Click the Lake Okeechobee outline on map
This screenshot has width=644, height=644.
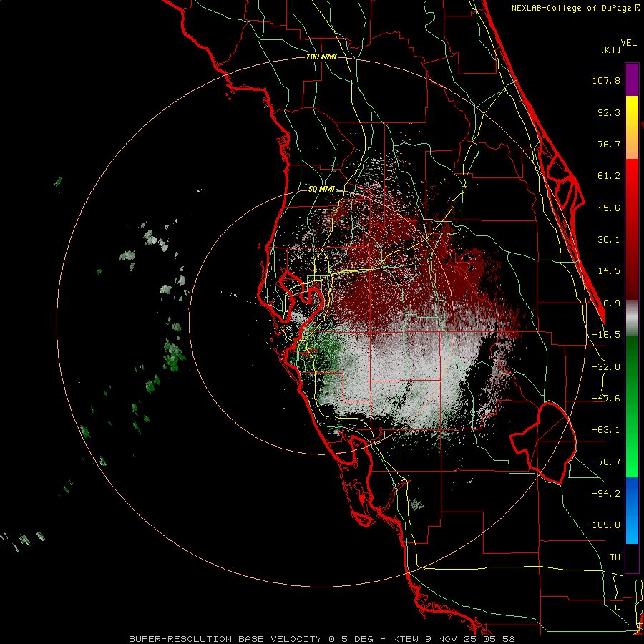[x=543, y=443]
